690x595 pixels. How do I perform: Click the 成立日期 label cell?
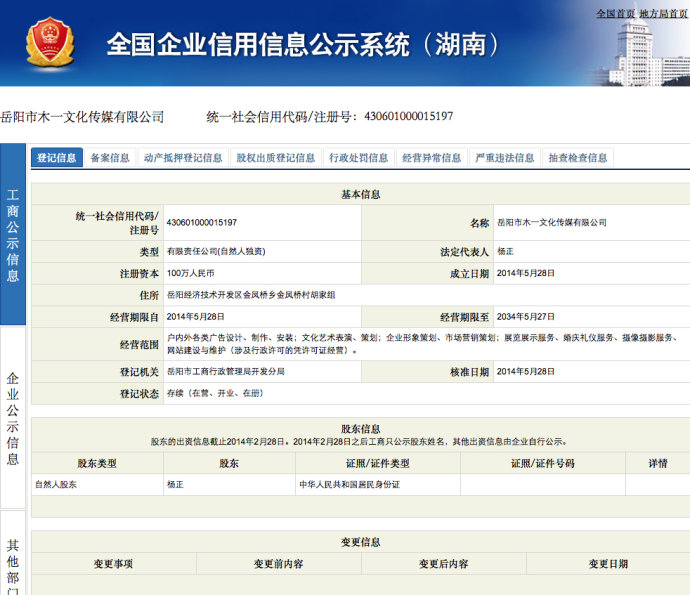(427, 274)
